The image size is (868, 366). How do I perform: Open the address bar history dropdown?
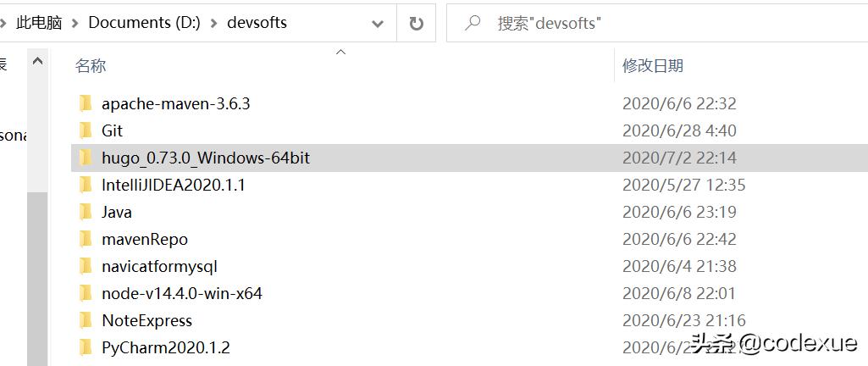(x=378, y=23)
